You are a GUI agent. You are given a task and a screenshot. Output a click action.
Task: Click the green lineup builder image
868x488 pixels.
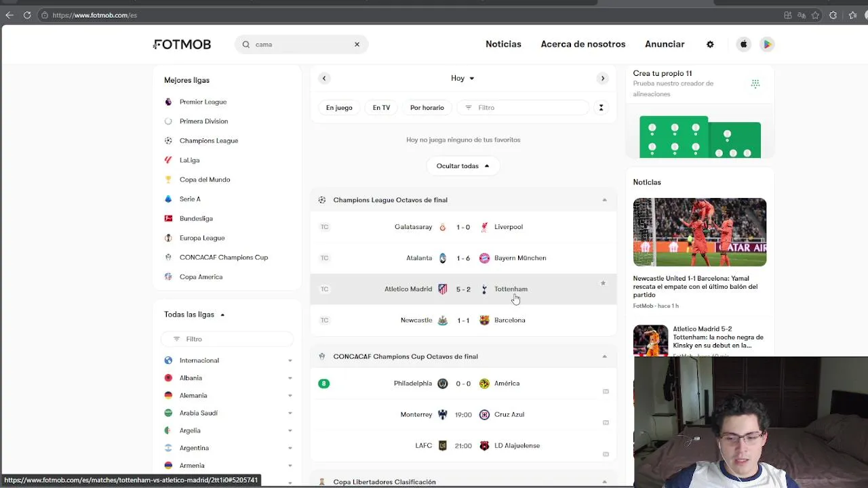click(x=700, y=137)
